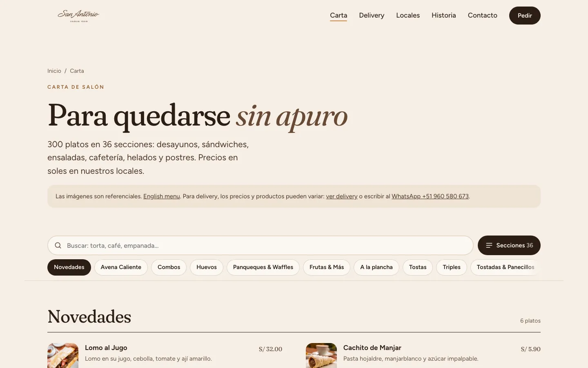Go to the Delivery page
The height and width of the screenshot is (368, 588).
point(372,16)
